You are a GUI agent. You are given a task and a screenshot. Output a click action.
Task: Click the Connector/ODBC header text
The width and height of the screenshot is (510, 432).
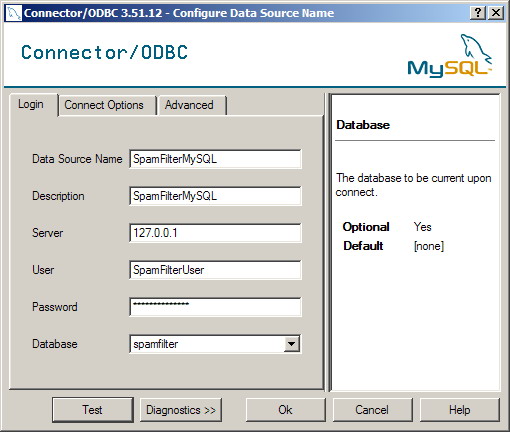(x=105, y=52)
